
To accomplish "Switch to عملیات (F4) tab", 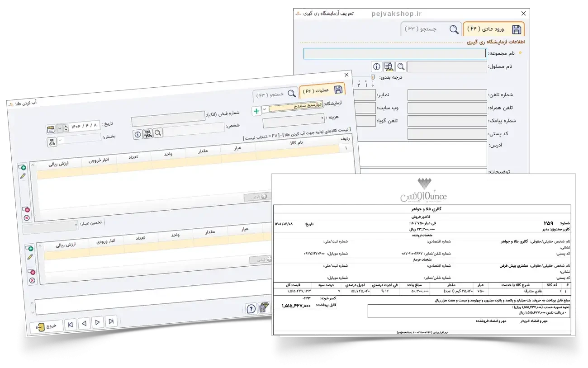I will [x=322, y=90].
